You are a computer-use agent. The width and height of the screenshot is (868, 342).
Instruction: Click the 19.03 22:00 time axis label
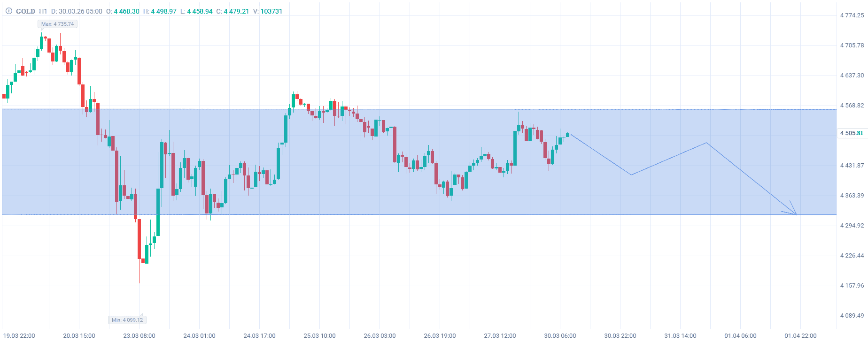tap(19, 336)
